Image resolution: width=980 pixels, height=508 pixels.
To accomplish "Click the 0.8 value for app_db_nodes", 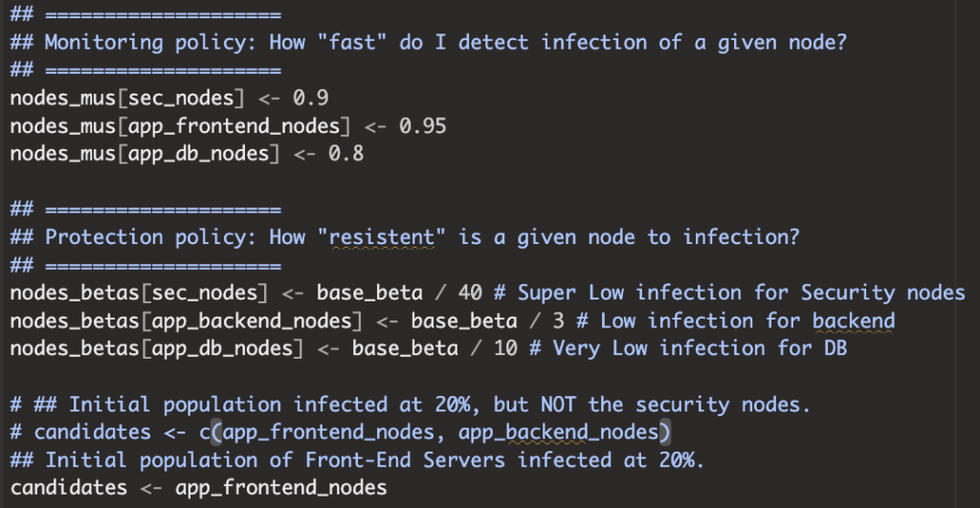I will [x=345, y=154].
